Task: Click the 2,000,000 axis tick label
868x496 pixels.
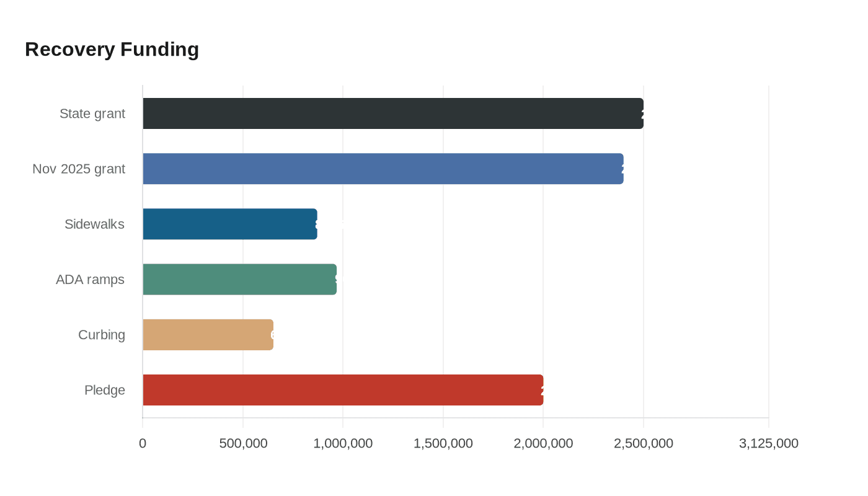Action: point(543,443)
